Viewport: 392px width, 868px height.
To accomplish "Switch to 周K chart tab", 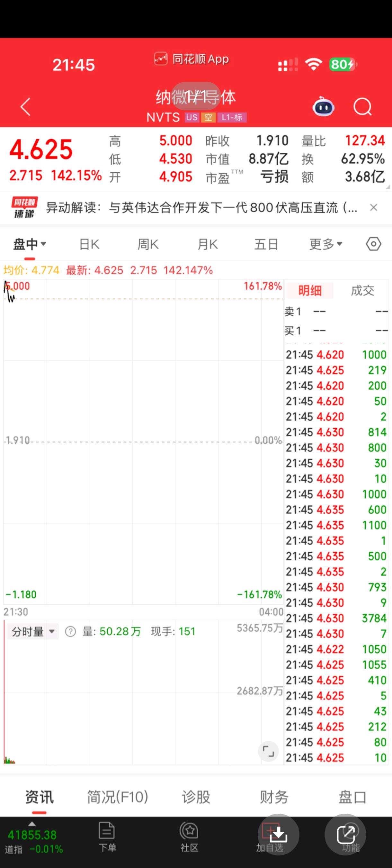I will coord(148,244).
